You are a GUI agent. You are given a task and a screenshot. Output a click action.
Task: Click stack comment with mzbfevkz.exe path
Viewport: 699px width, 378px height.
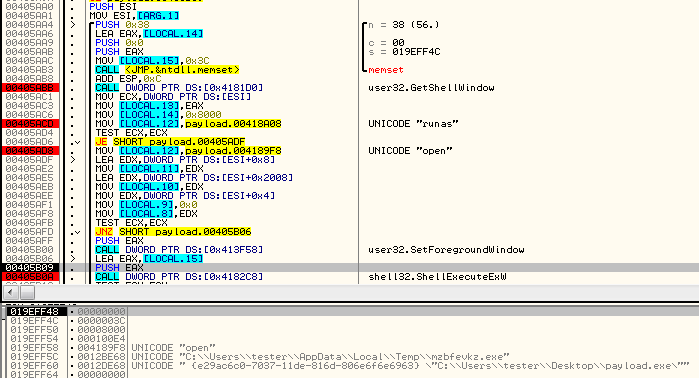pyautogui.click(x=320, y=357)
